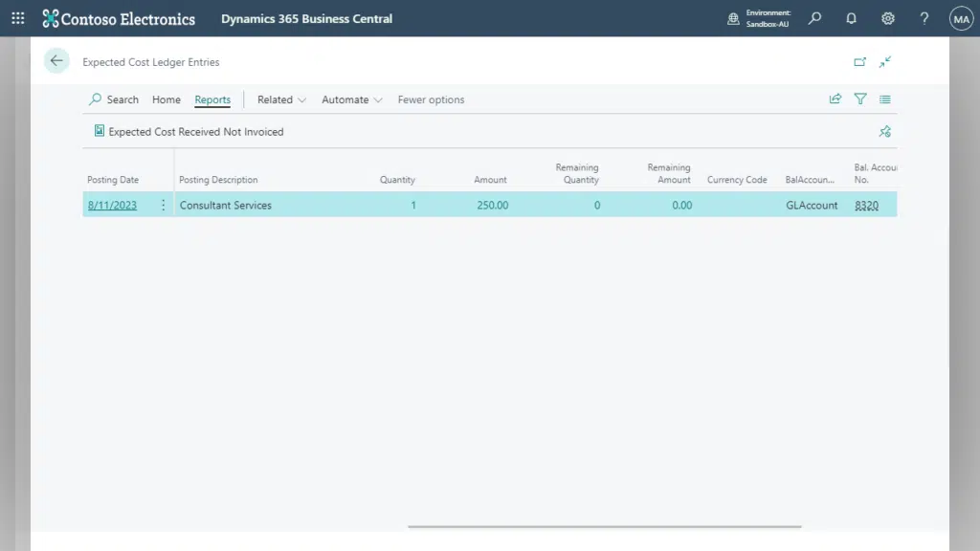Toggle the filter pane funnel icon
The image size is (980, 551).
click(860, 99)
